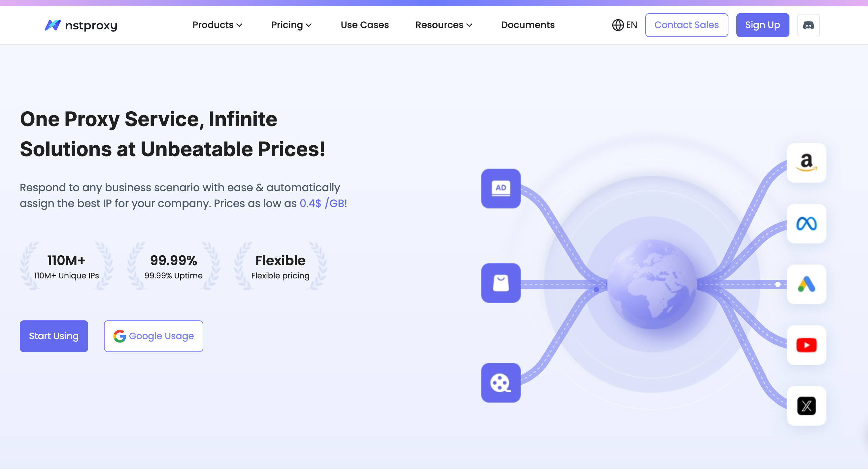Expand the Products dropdown menu

click(217, 25)
